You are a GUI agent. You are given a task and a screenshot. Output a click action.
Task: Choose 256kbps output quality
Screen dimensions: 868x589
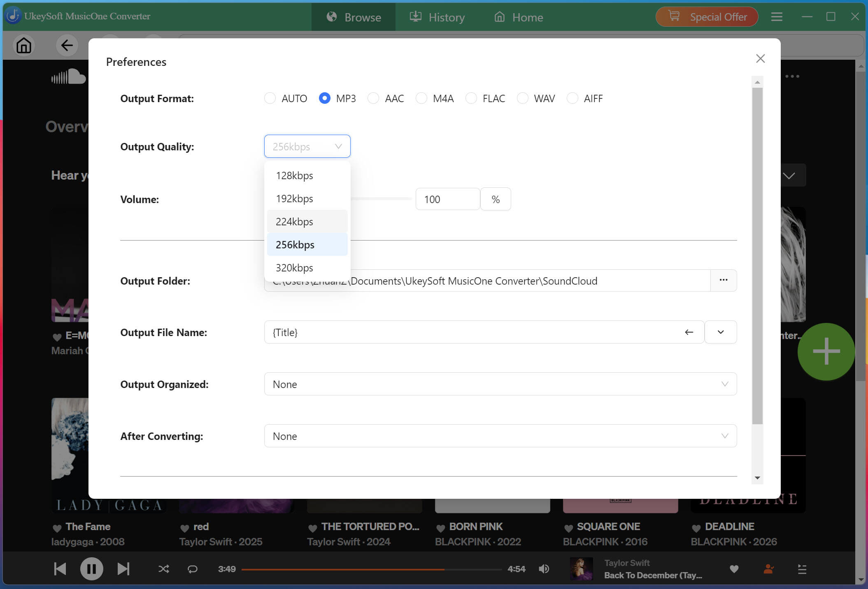307,245
